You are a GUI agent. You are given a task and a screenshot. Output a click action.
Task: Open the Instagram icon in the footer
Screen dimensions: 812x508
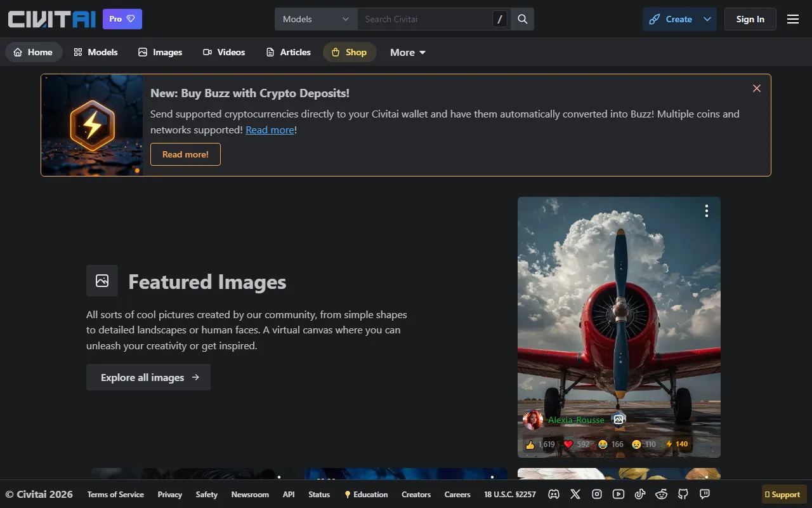(x=596, y=493)
